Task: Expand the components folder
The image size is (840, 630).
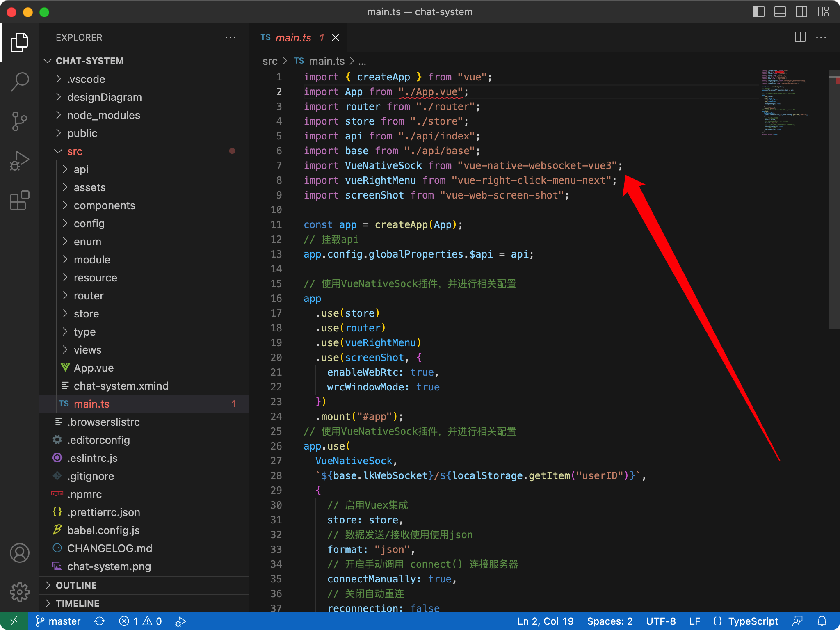Action: pyautogui.click(x=104, y=205)
